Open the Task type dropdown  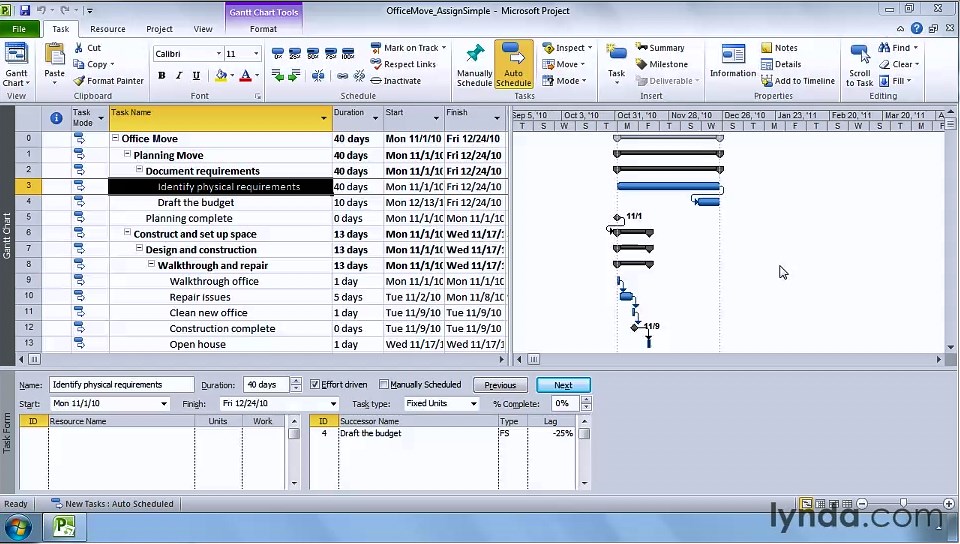point(473,403)
